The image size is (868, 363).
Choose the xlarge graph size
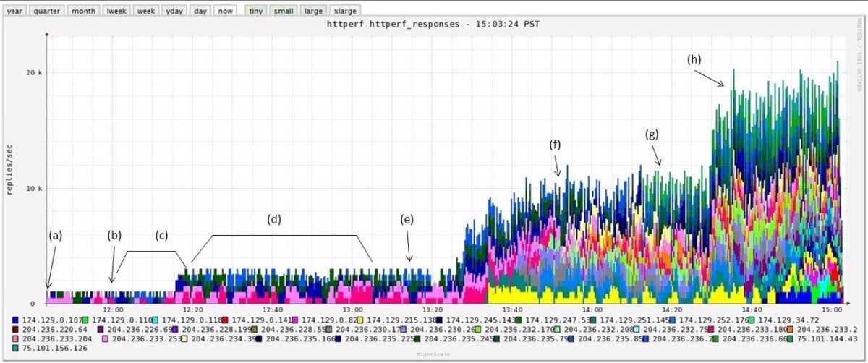pos(345,11)
